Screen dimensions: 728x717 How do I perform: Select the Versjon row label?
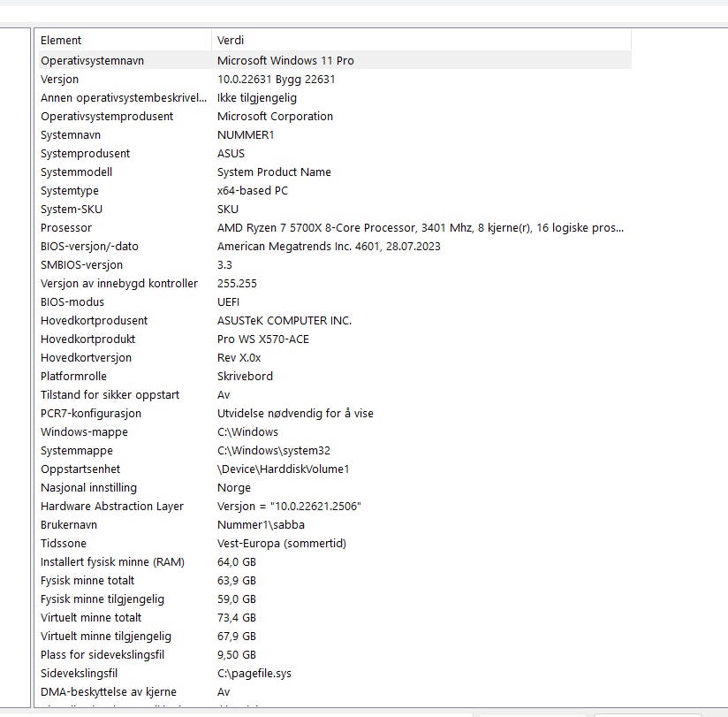[59, 79]
